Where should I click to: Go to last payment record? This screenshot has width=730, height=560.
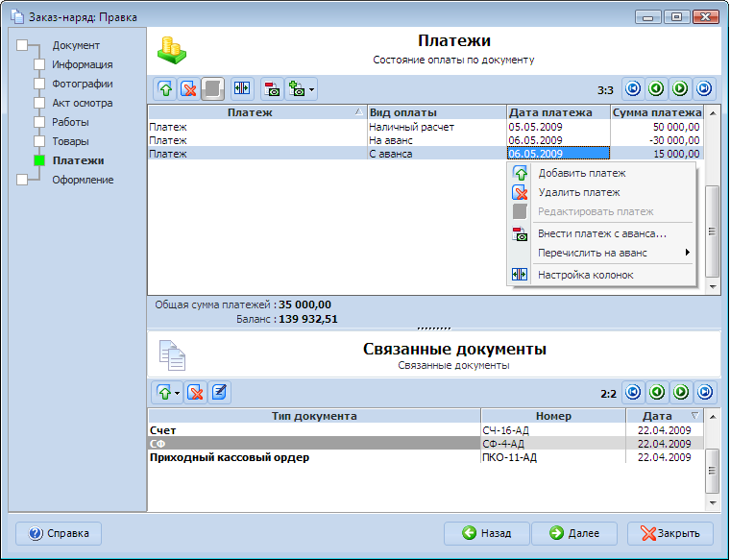[705, 89]
